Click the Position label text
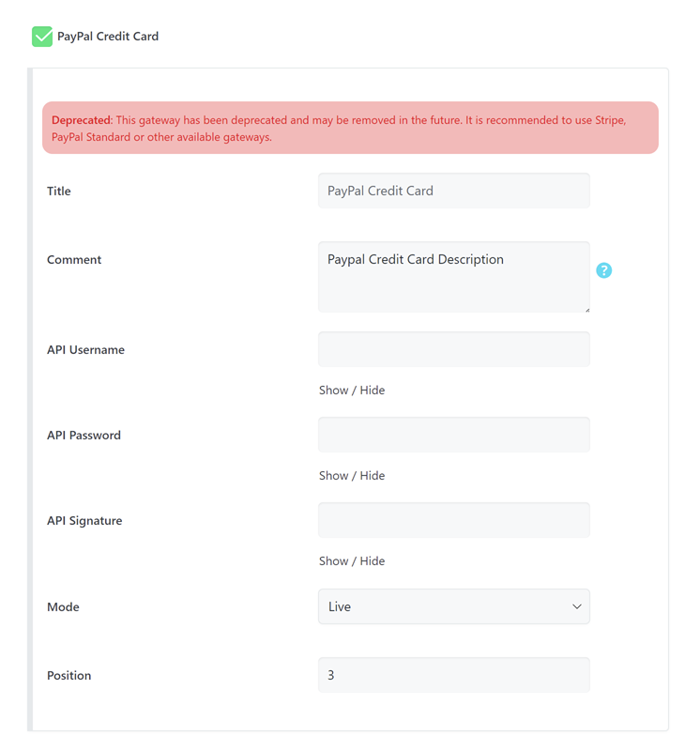700x751 pixels. click(x=69, y=676)
